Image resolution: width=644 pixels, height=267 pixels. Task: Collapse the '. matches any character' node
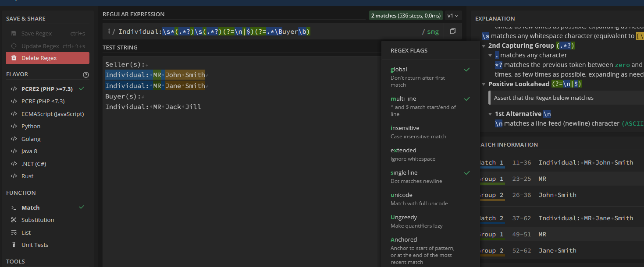point(490,55)
